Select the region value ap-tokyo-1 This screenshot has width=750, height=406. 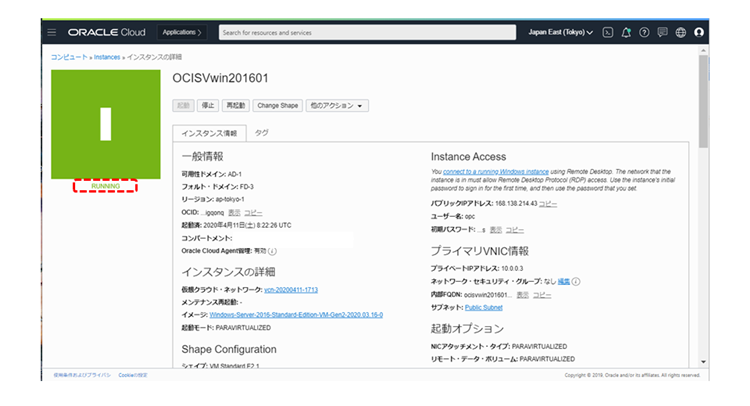(230, 199)
